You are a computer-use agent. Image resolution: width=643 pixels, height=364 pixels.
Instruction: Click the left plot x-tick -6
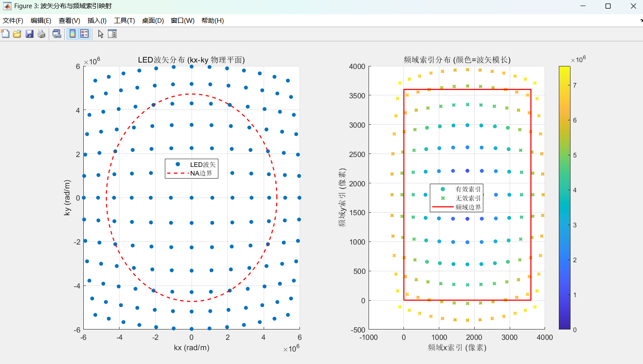click(x=83, y=337)
